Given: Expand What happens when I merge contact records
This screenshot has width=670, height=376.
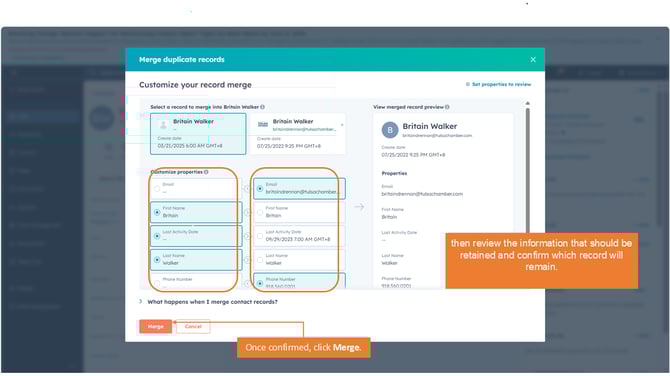Looking at the screenshot, I should pyautogui.click(x=209, y=302).
